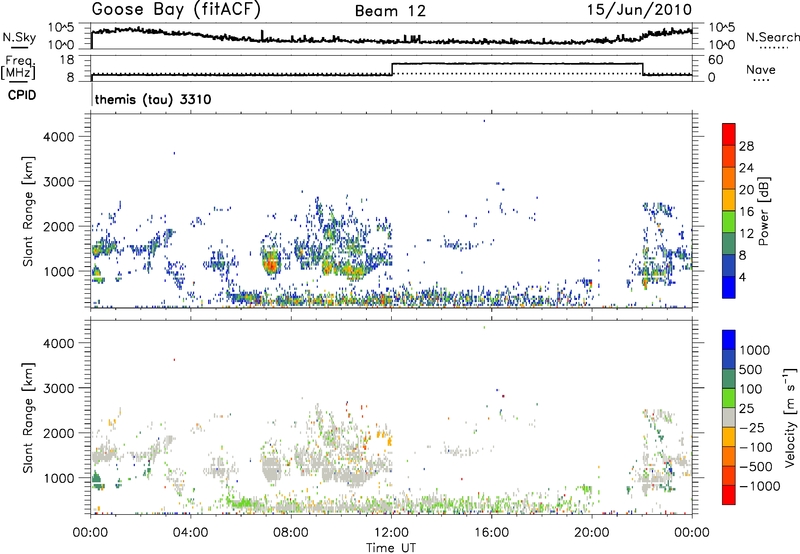Click the "-100" label on the Velocity color bar
800x554 pixels.
756,447
